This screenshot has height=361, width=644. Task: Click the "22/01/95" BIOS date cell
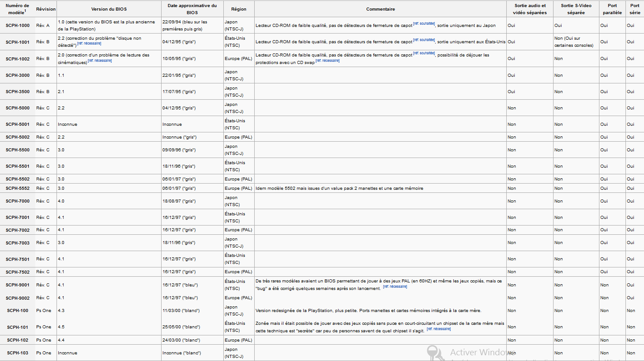point(192,75)
